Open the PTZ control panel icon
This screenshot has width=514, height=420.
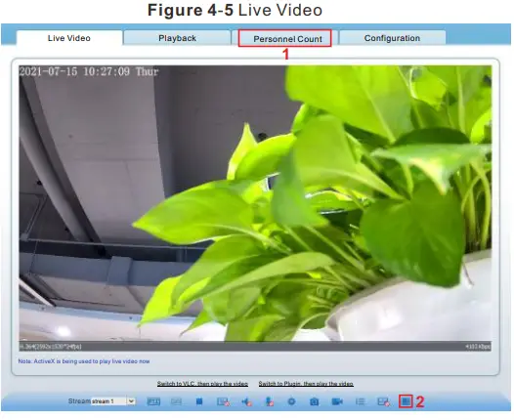tap(153, 401)
